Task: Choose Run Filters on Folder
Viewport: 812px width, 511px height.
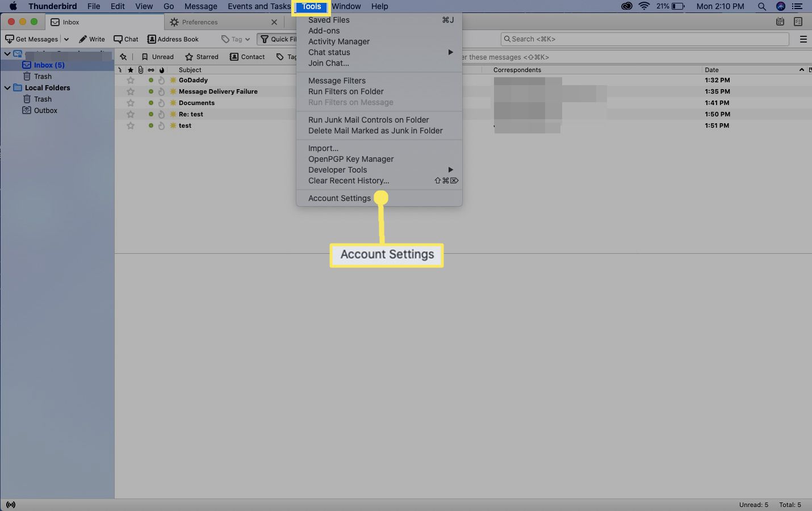Action: [346, 91]
